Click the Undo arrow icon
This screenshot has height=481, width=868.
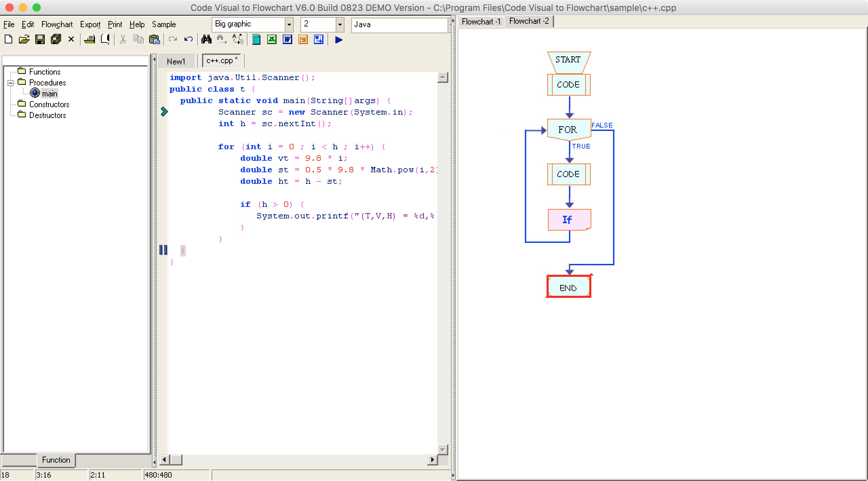click(189, 40)
